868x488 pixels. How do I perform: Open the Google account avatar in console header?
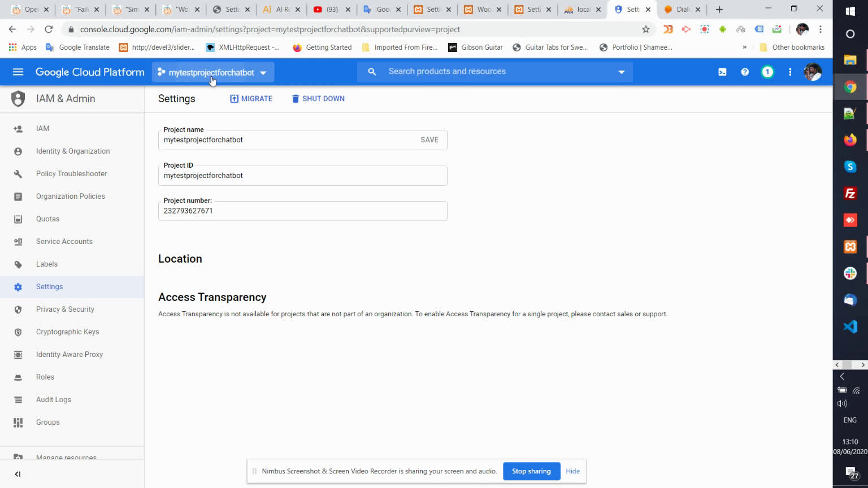[x=813, y=72]
